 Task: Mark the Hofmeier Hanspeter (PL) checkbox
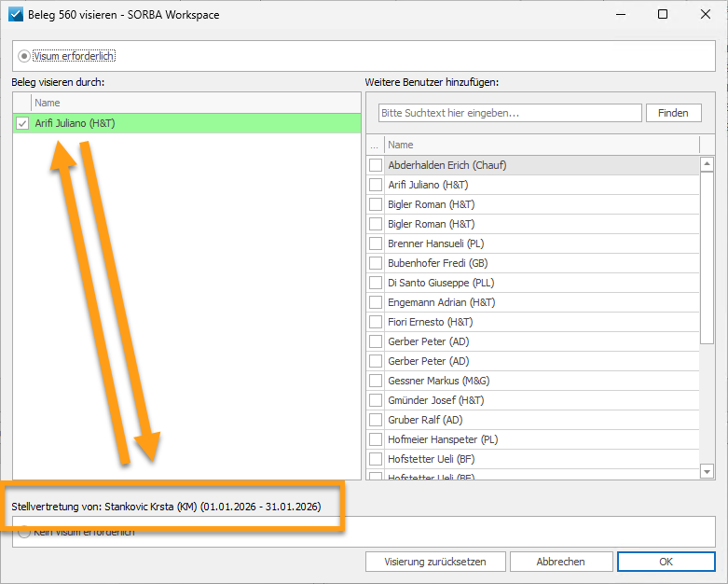(376, 439)
